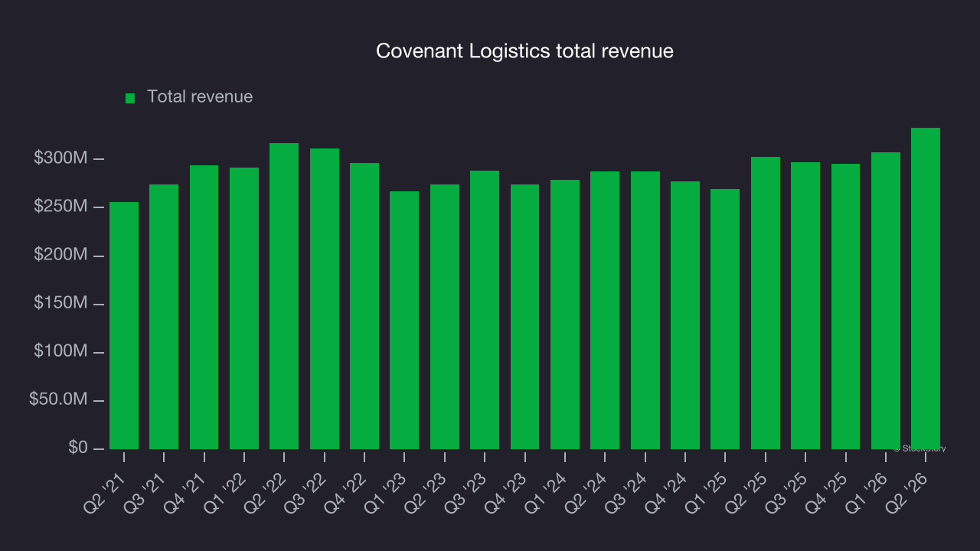This screenshot has height=551, width=980.
Task: Click the Q2 '22 revenue bar
Action: click(284, 296)
